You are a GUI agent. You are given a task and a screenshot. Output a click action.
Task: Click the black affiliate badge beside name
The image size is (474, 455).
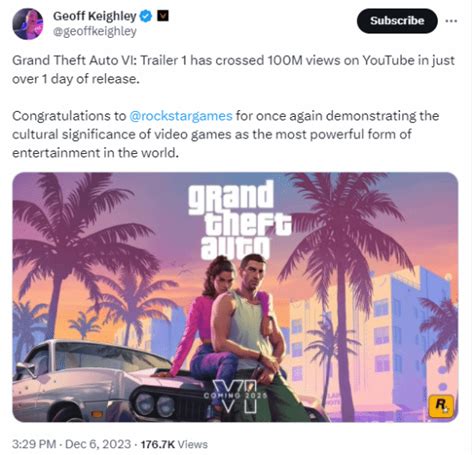163,15
